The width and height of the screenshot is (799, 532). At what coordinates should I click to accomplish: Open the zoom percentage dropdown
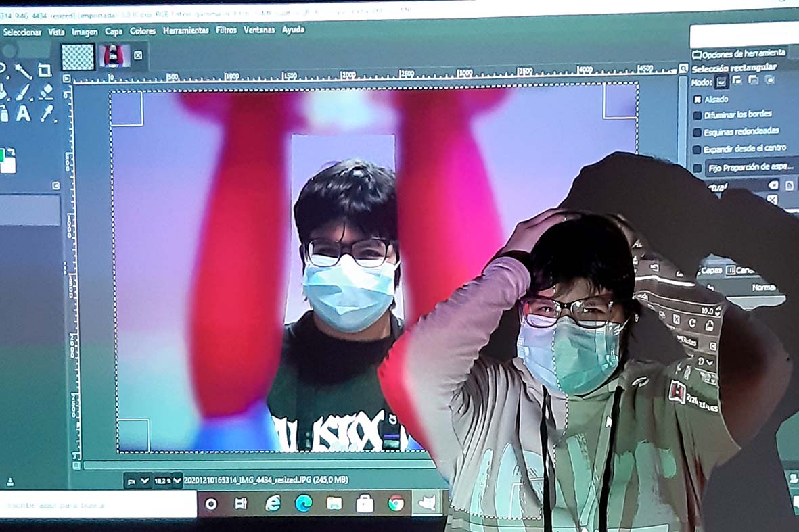pos(168,480)
